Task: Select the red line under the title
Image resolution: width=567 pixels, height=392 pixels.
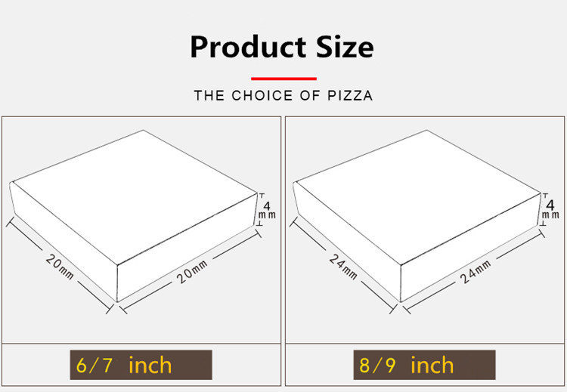Action: (x=283, y=79)
